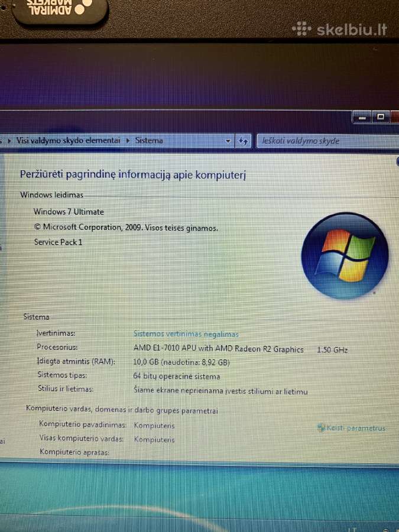Click the 'Keisti parametrus' link

tap(356, 428)
